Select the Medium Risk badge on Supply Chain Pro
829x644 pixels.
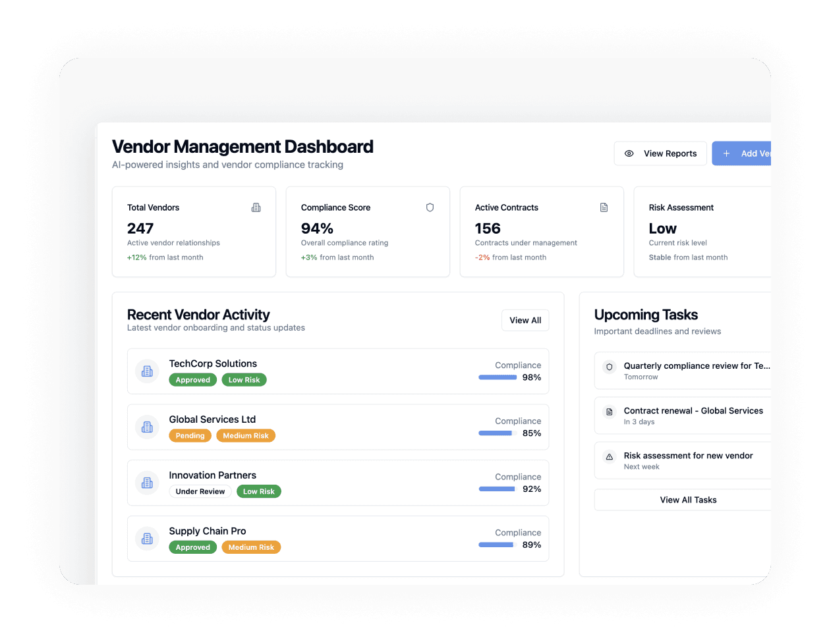pos(251,548)
